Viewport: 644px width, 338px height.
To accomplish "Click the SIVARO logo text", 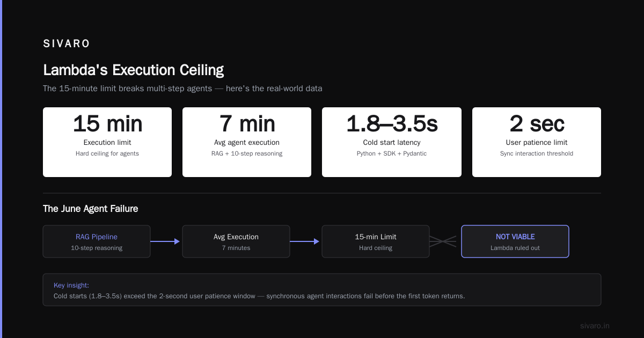I will pyautogui.click(x=67, y=44).
